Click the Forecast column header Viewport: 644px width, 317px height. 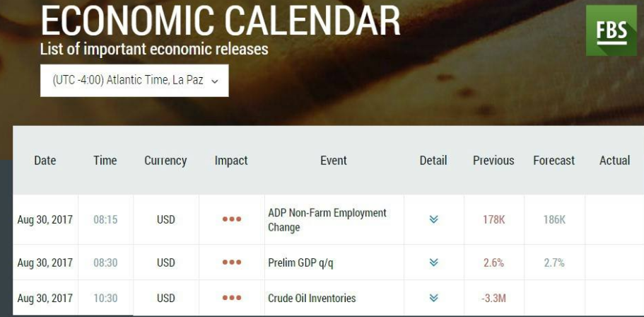pos(554,161)
